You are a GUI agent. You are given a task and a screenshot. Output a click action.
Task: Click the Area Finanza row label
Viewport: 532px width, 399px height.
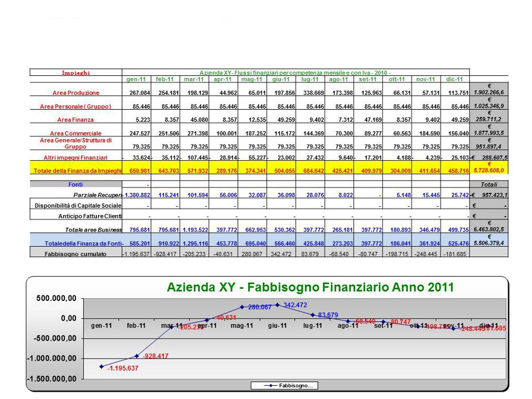(x=76, y=119)
